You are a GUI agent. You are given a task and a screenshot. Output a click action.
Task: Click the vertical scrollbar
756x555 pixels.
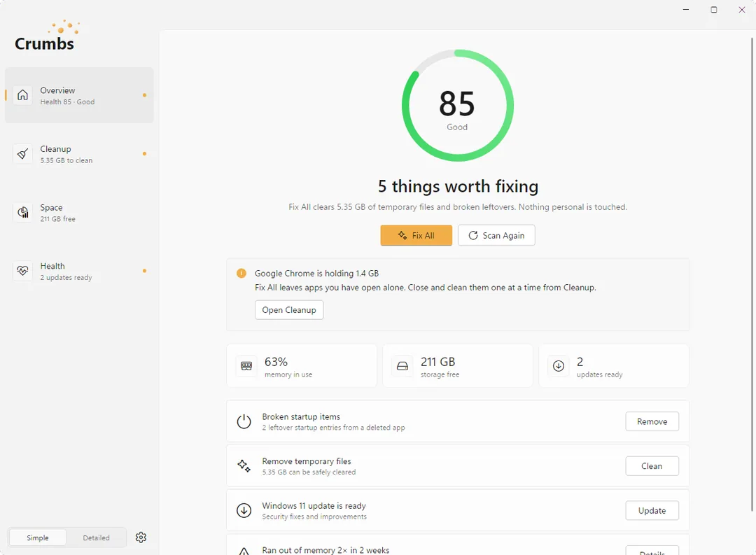point(752,274)
